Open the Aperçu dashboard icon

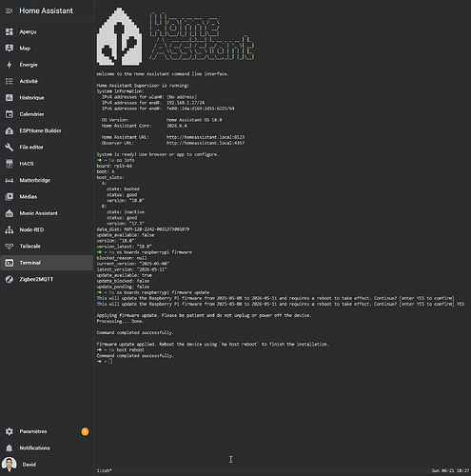10,31
